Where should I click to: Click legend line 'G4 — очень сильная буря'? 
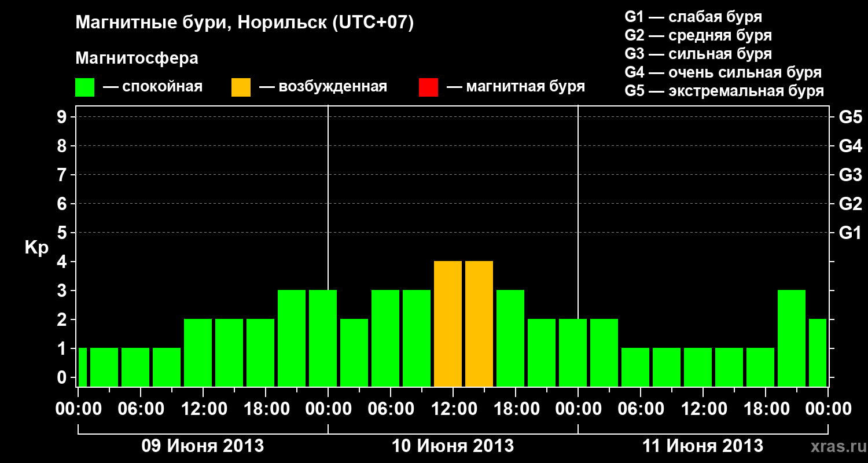point(723,72)
